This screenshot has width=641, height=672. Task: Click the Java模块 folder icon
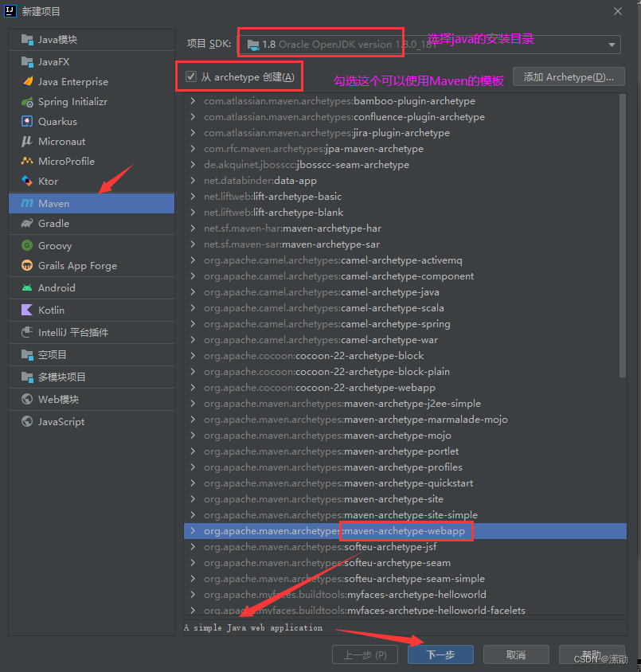27,40
